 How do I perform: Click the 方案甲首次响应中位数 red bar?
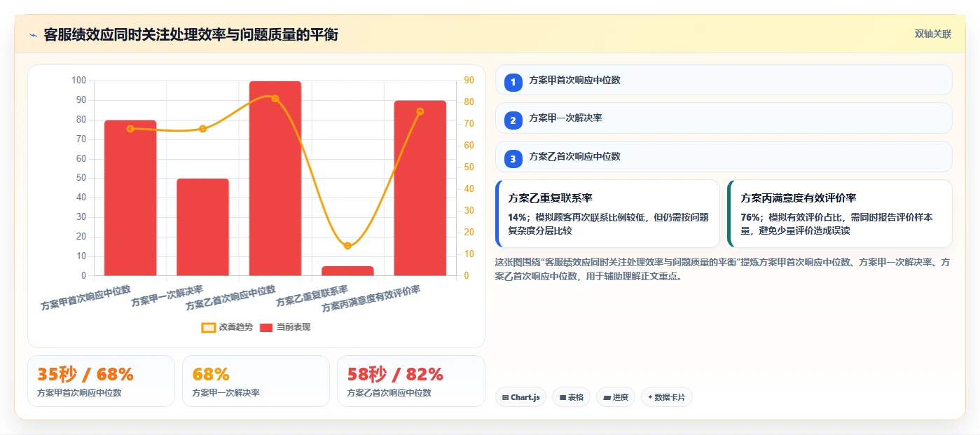click(130, 198)
